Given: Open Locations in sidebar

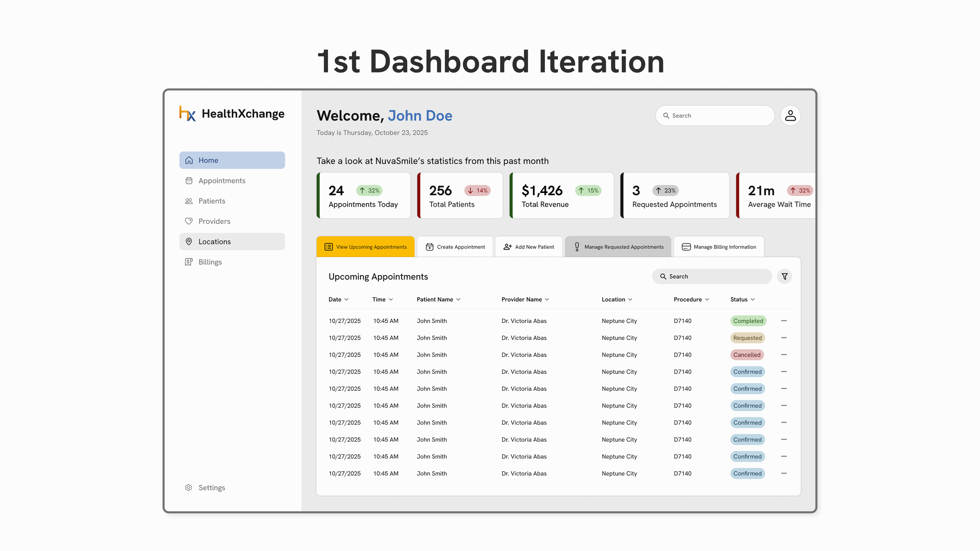Looking at the screenshot, I should [x=232, y=242].
